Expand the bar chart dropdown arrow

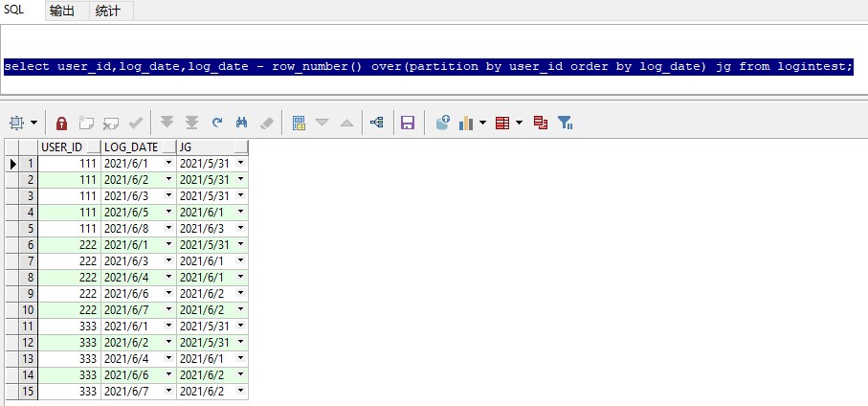click(x=482, y=123)
